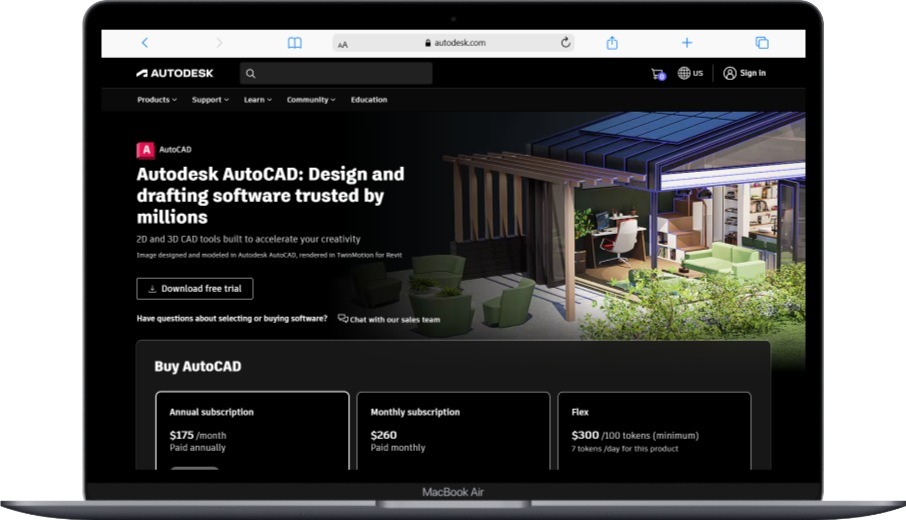Open the Safari share icon

(612, 43)
